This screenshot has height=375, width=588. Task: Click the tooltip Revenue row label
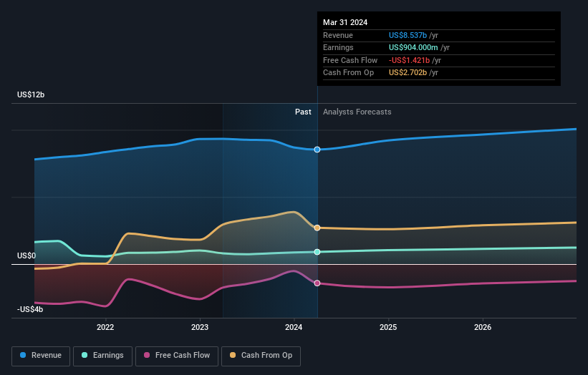pyautogui.click(x=338, y=35)
